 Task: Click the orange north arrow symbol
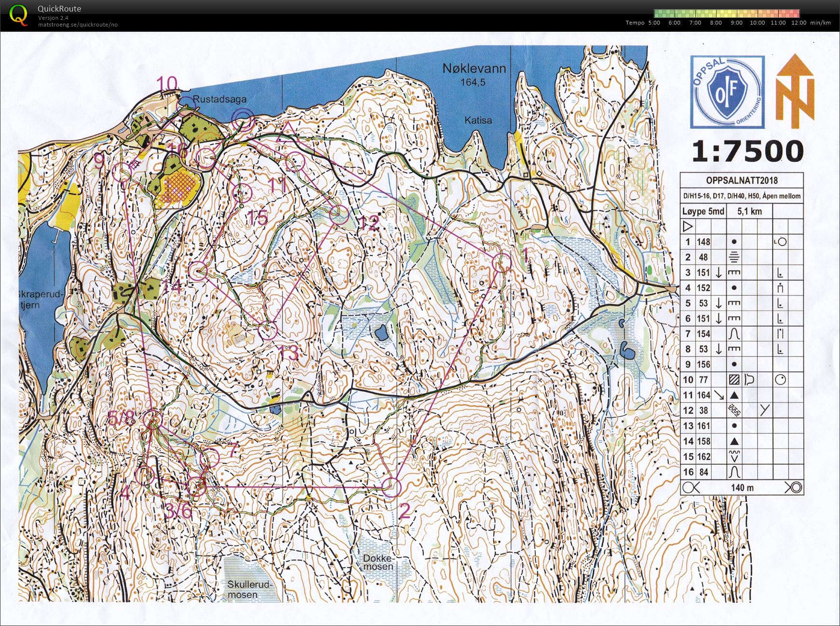point(795,90)
